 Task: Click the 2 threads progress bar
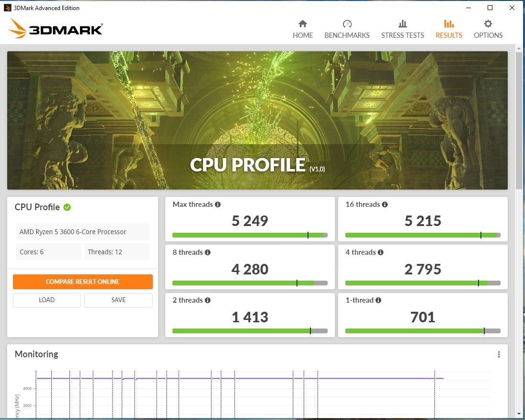(x=250, y=331)
